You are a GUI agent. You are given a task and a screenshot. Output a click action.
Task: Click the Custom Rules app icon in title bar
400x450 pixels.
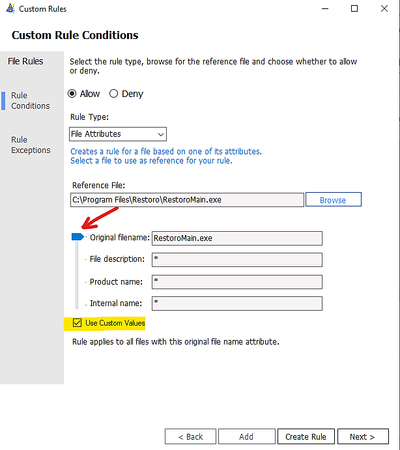coord(10,8)
